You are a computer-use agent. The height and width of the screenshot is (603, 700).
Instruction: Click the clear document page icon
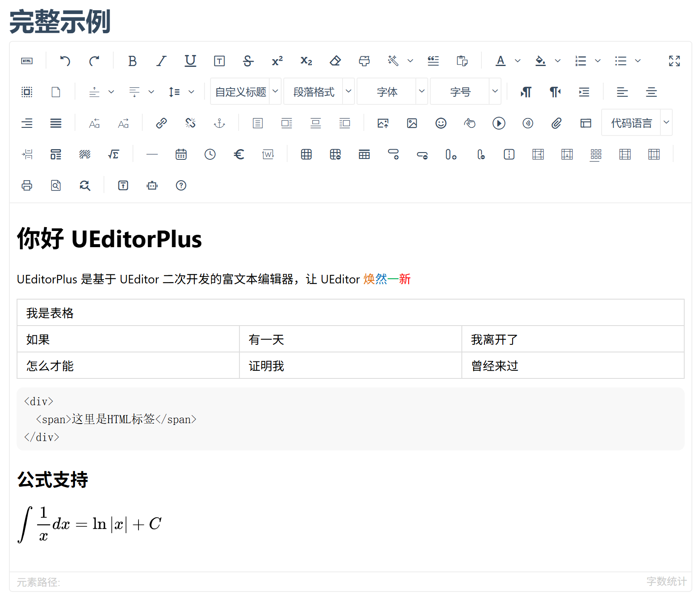(56, 92)
